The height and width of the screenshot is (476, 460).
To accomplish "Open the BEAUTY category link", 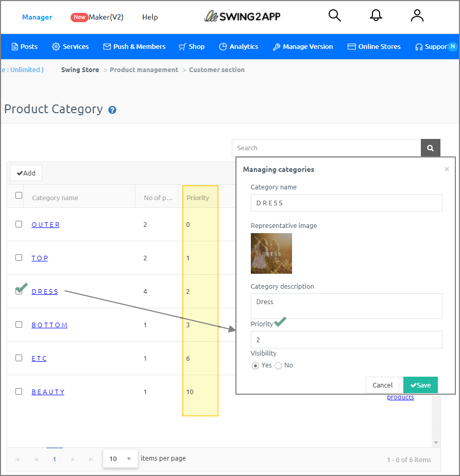I will click(x=48, y=392).
